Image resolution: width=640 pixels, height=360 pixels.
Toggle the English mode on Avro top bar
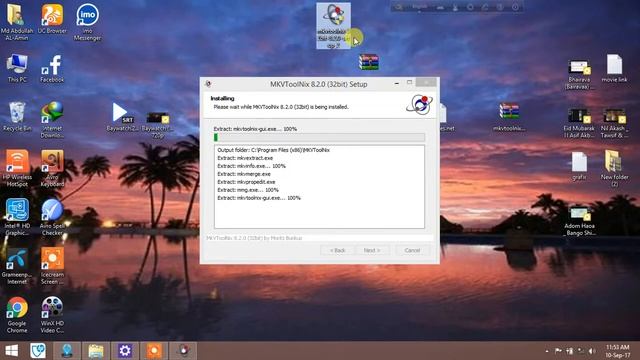(x=419, y=7)
